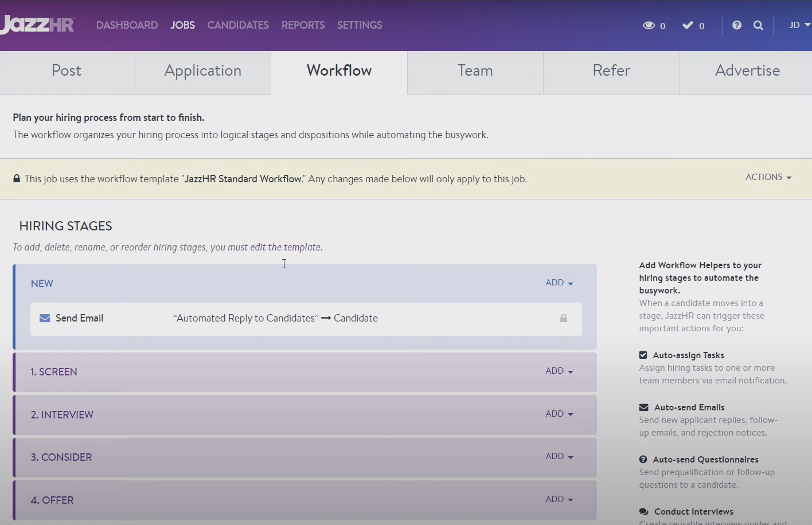Click the HIRING STAGES heading
The height and width of the screenshot is (525, 812).
[x=66, y=226]
